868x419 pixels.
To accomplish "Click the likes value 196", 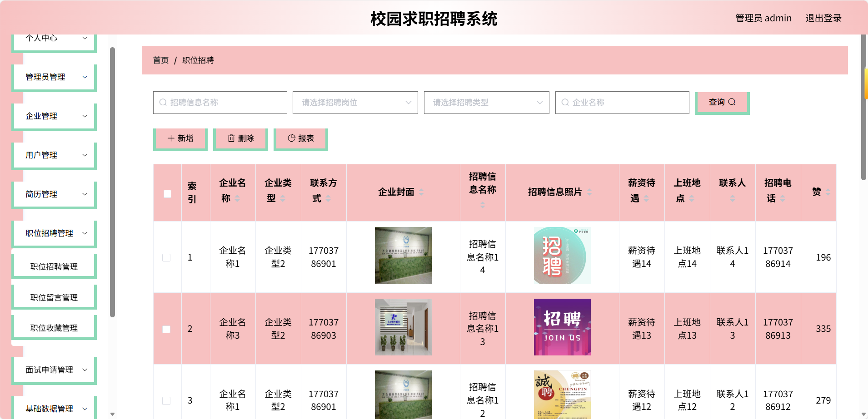I will point(823,257).
